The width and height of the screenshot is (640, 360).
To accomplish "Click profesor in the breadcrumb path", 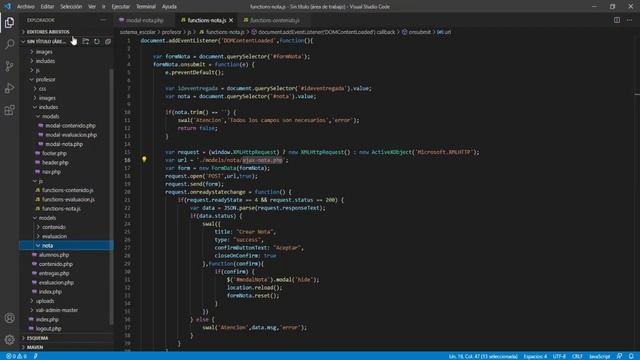I will click(x=171, y=32).
